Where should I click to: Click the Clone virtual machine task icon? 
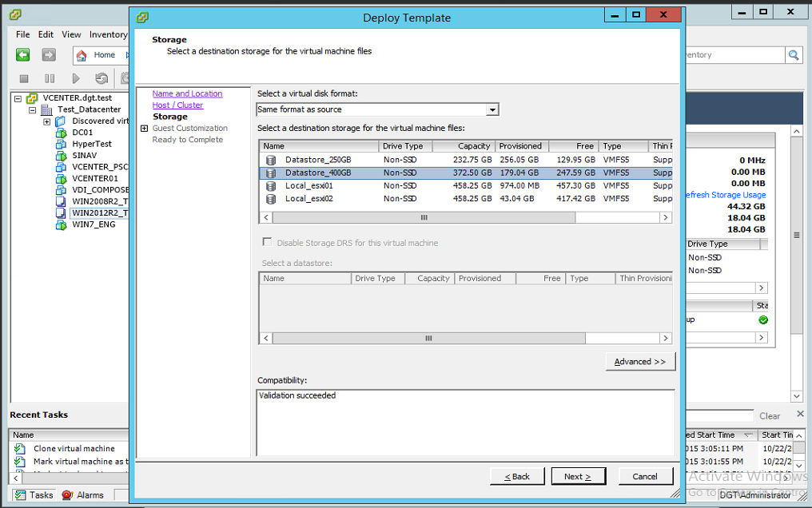[x=20, y=449]
